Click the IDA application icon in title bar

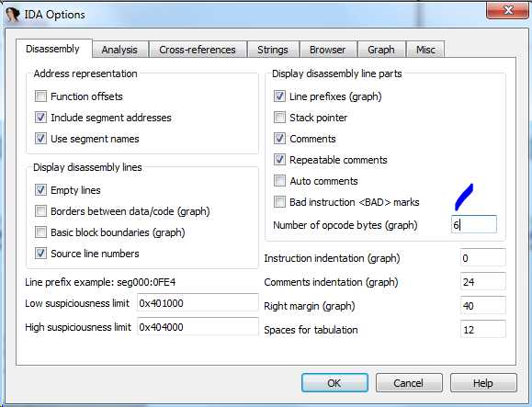point(13,15)
